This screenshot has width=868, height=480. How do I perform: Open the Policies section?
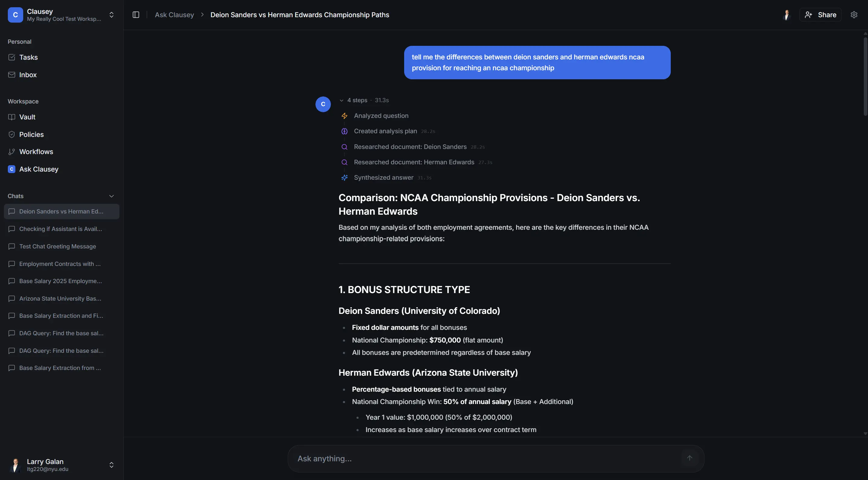[x=31, y=134]
